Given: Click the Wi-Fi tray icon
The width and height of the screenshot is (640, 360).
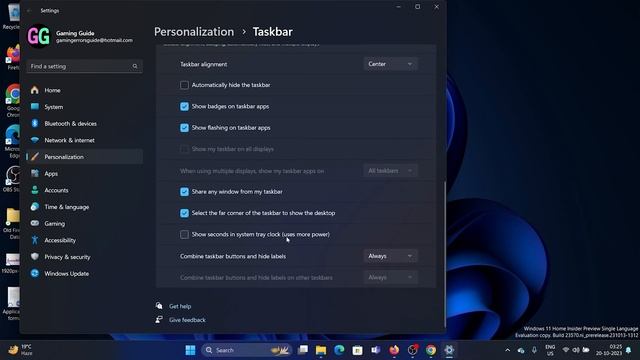Looking at the screenshot, I should coord(565,350).
